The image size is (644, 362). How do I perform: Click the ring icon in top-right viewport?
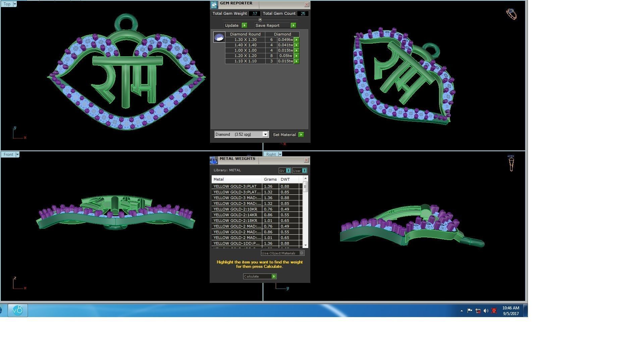(511, 14)
